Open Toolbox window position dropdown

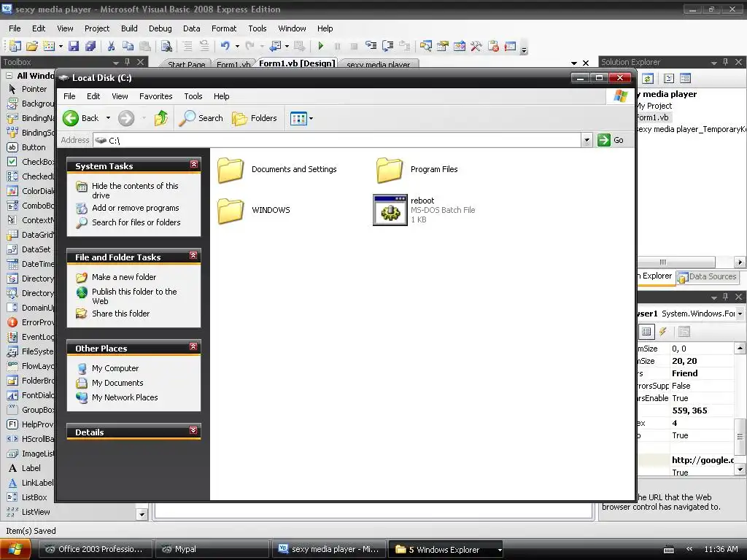point(116,63)
